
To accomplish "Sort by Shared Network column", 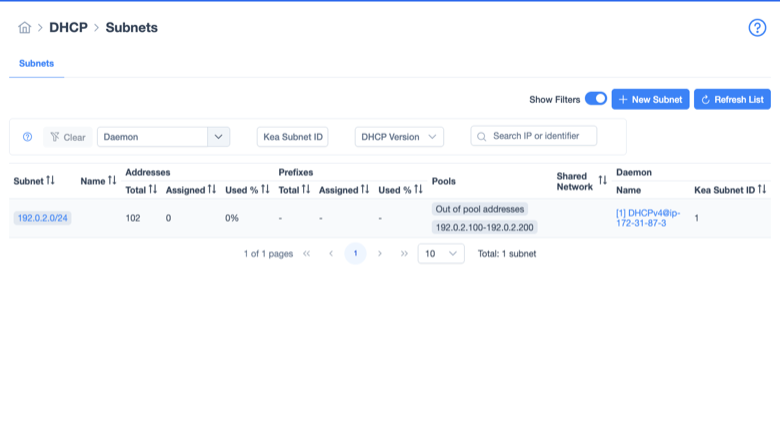I will click(x=602, y=180).
